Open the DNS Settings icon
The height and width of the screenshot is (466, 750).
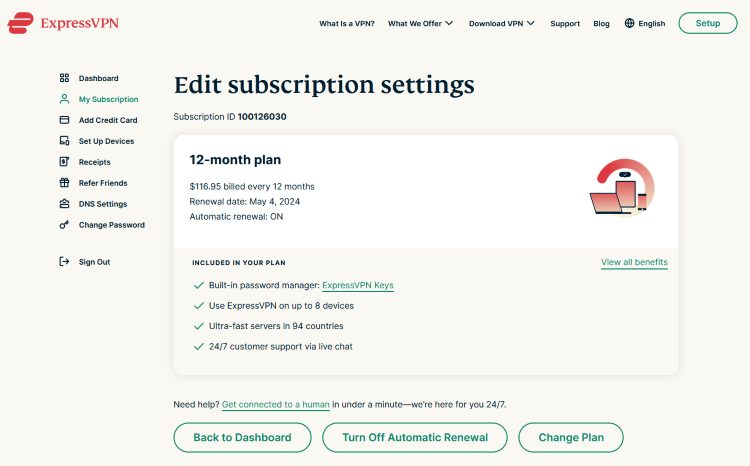pyautogui.click(x=64, y=204)
